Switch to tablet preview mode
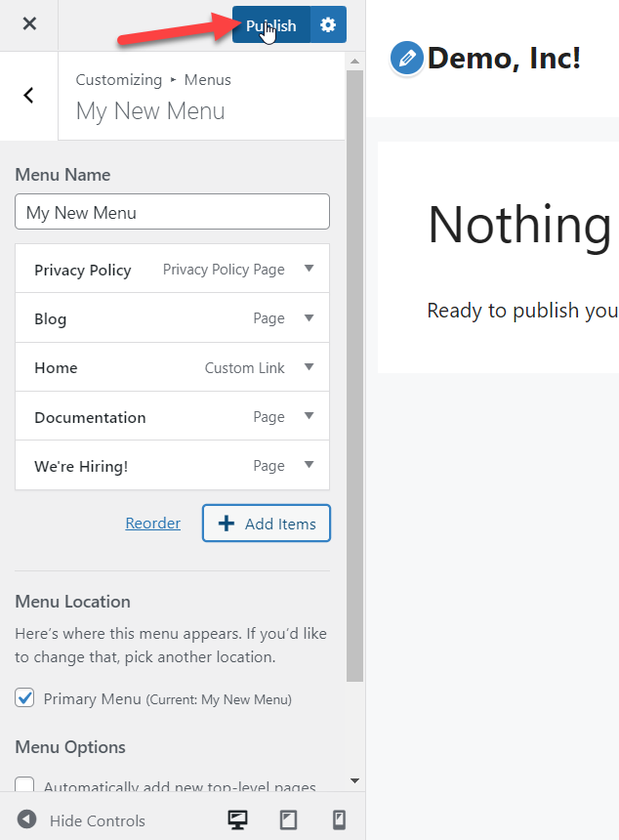The width and height of the screenshot is (619, 840). tap(288, 820)
